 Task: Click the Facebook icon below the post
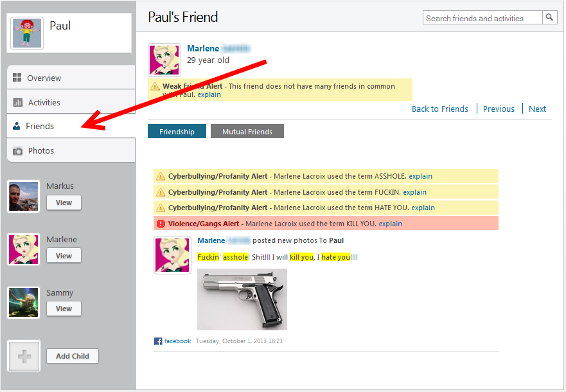pos(158,341)
